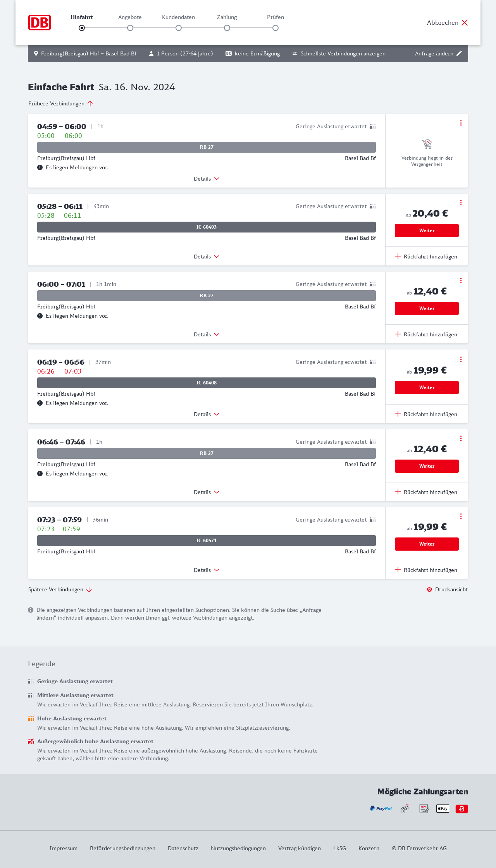Select the Zahlung step circle
The height and width of the screenshot is (868, 496).
tap(227, 28)
